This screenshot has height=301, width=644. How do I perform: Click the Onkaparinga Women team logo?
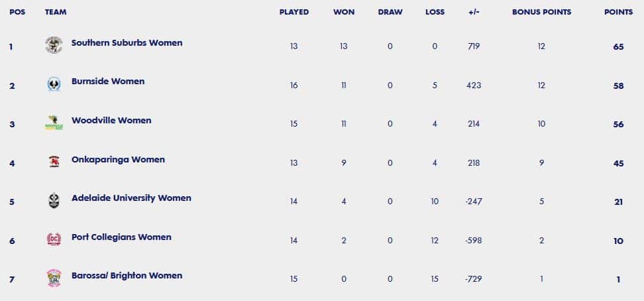pos(54,162)
